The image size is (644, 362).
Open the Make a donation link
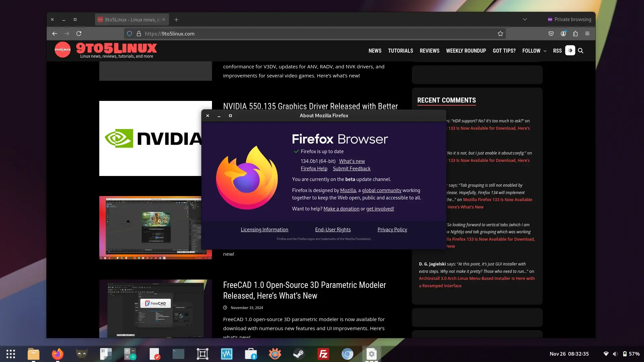point(341,209)
